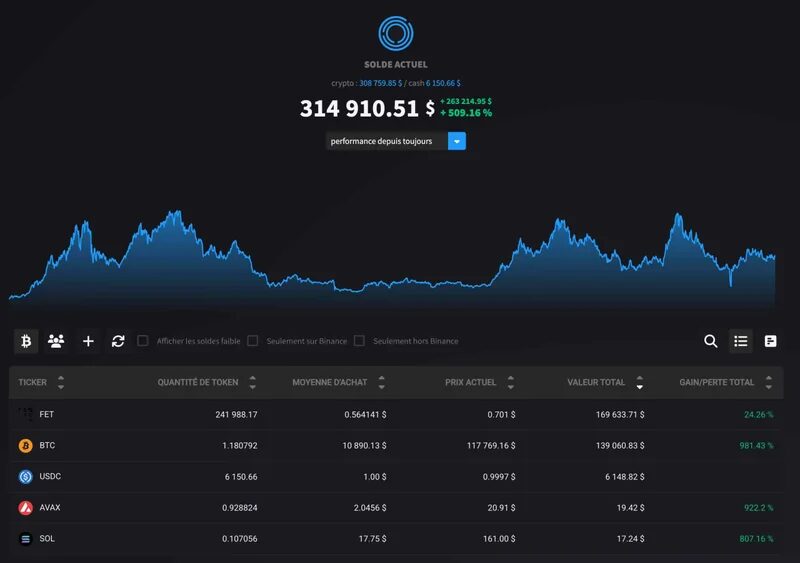
Task: Click SOL current price 161.00 $
Action: [x=499, y=539]
